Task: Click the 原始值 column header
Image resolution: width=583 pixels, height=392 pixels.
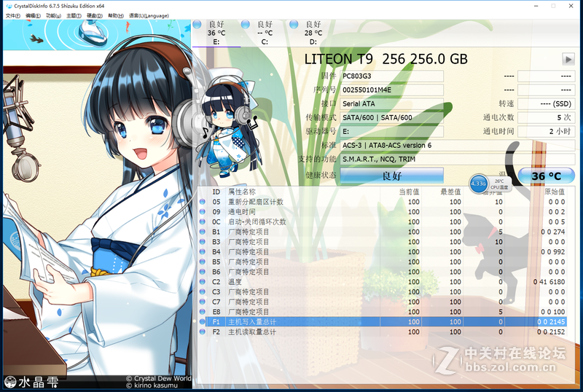Action: point(555,192)
